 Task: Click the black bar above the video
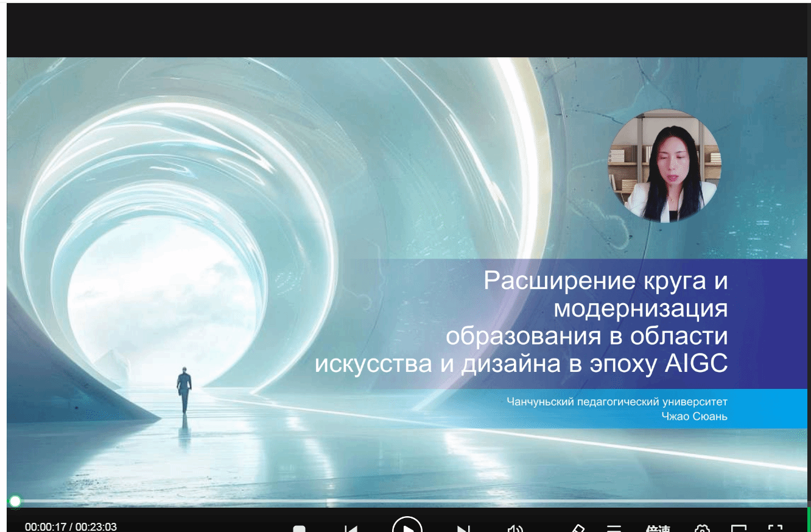click(407, 30)
